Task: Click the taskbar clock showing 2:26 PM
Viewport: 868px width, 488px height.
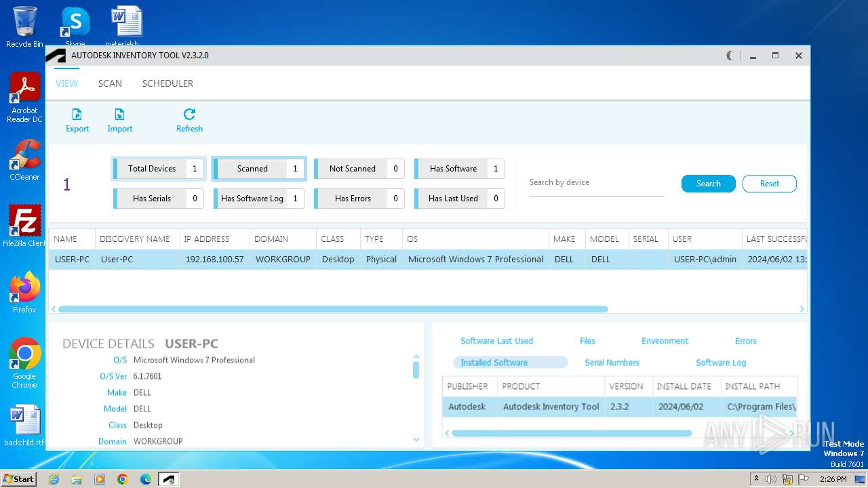Action: coord(833,479)
